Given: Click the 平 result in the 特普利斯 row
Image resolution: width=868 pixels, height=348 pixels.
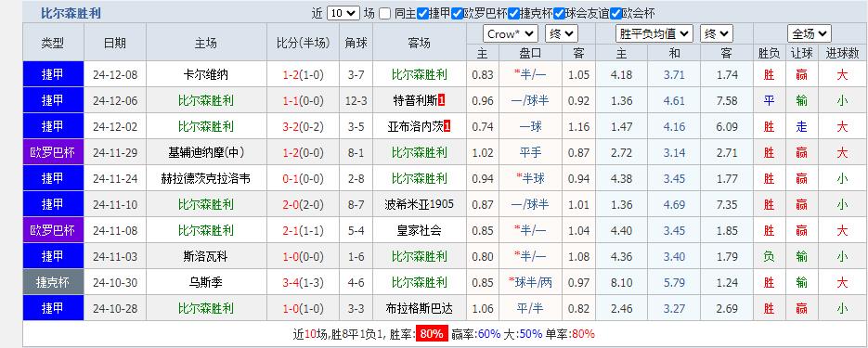Looking at the screenshot, I should point(769,101).
